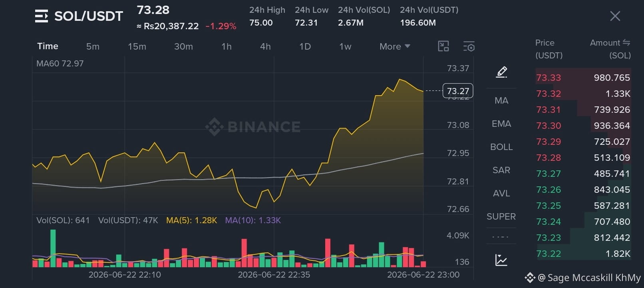Toggle the shrink-chart icon
This screenshot has height=288, width=644.
443,46
